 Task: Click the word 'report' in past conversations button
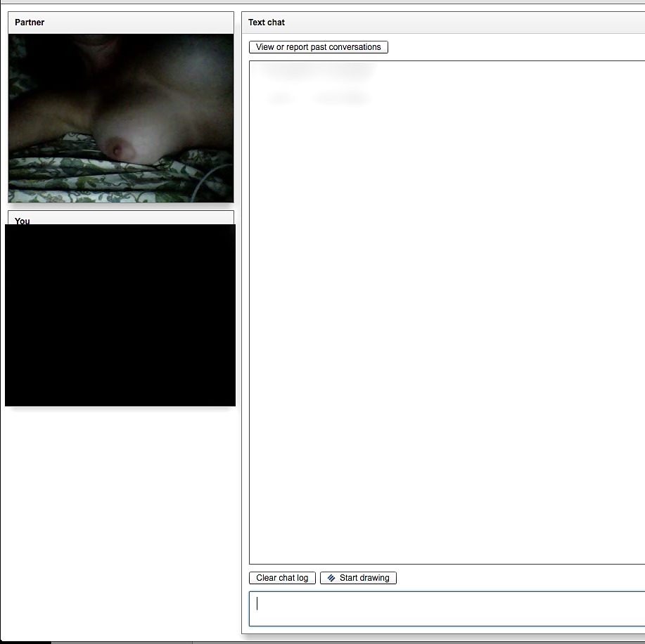tap(298, 47)
